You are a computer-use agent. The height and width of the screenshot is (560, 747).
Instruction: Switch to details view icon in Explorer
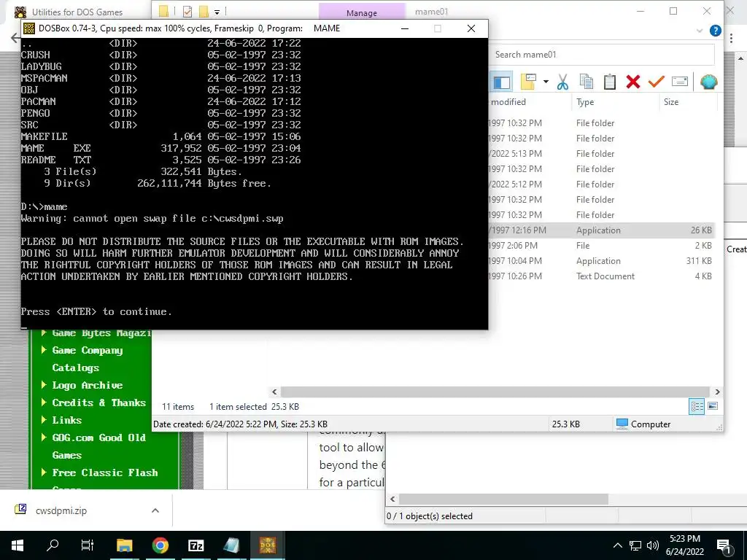pyautogui.click(x=697, y=406)
